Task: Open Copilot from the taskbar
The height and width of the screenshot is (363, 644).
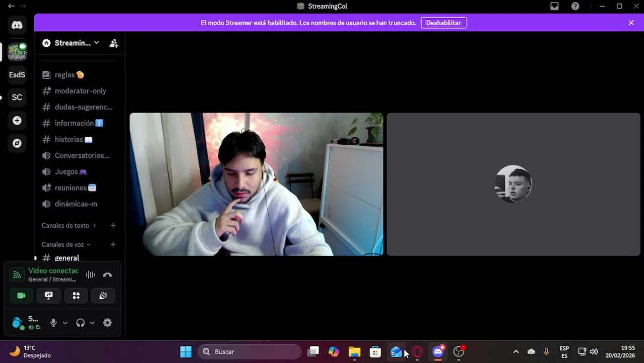Action: click(334, 351)
